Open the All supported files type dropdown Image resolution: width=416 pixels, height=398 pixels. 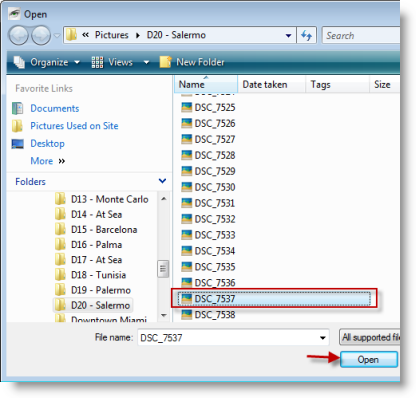click(370, 338)
